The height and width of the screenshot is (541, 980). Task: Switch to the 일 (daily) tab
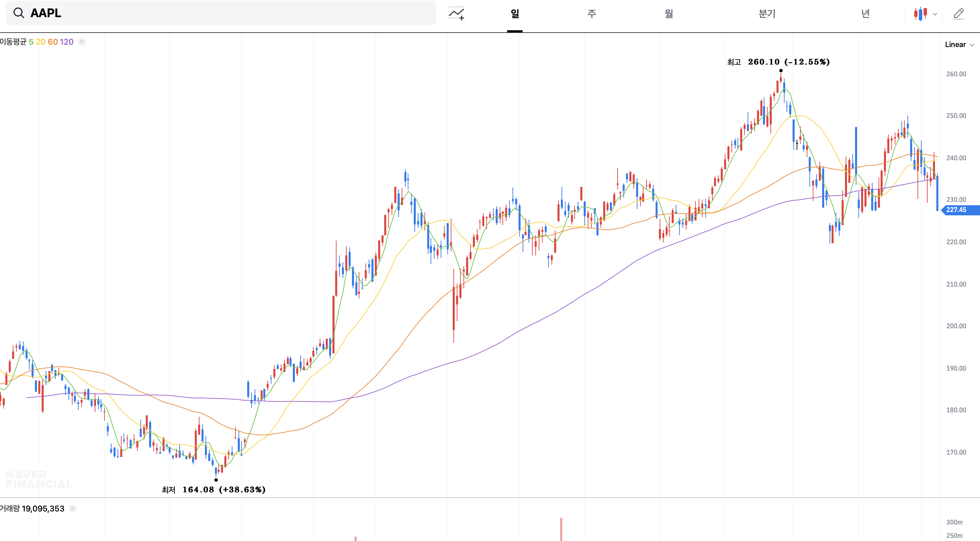[x=515, y=14]
